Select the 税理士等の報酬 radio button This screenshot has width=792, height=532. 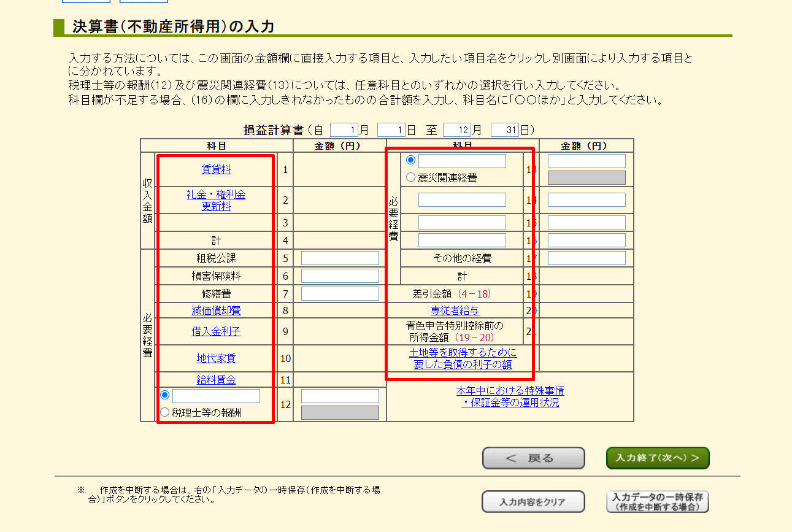(x=164, y=413)
